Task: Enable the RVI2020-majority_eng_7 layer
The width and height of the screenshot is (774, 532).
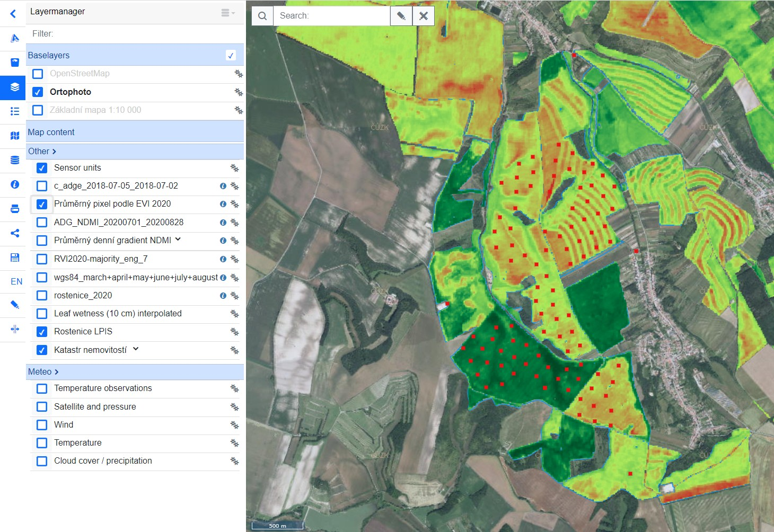Action: (42, 259)
